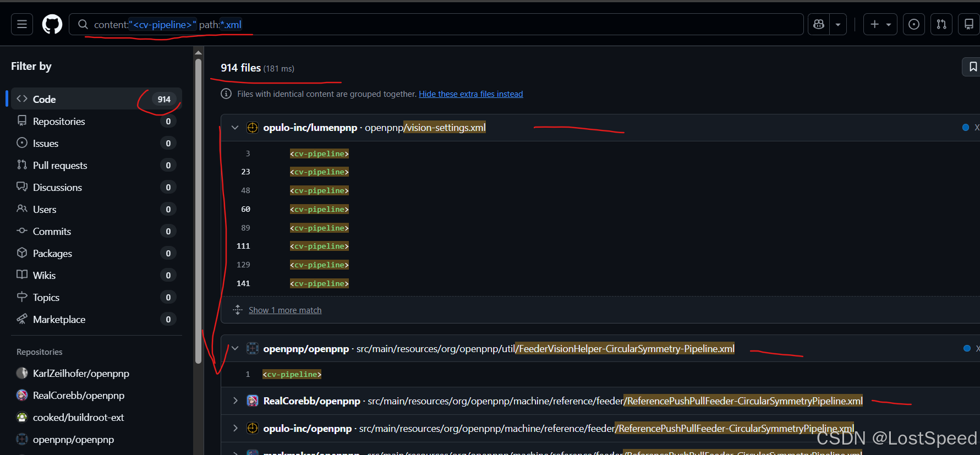Collapse the opulo-inc/lumenpnp result
This screenshot has height=455, width=980.
click(x=235, y=128)
